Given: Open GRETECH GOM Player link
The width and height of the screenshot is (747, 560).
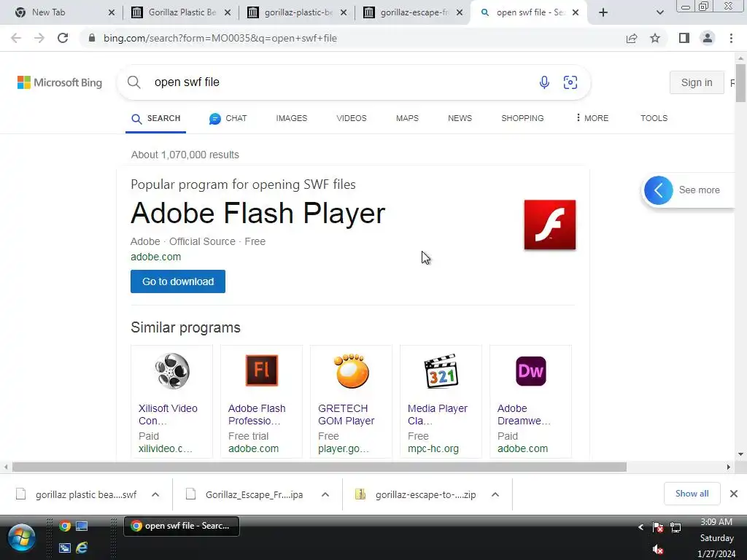Looking at the screenshot, I should [347, 415].
